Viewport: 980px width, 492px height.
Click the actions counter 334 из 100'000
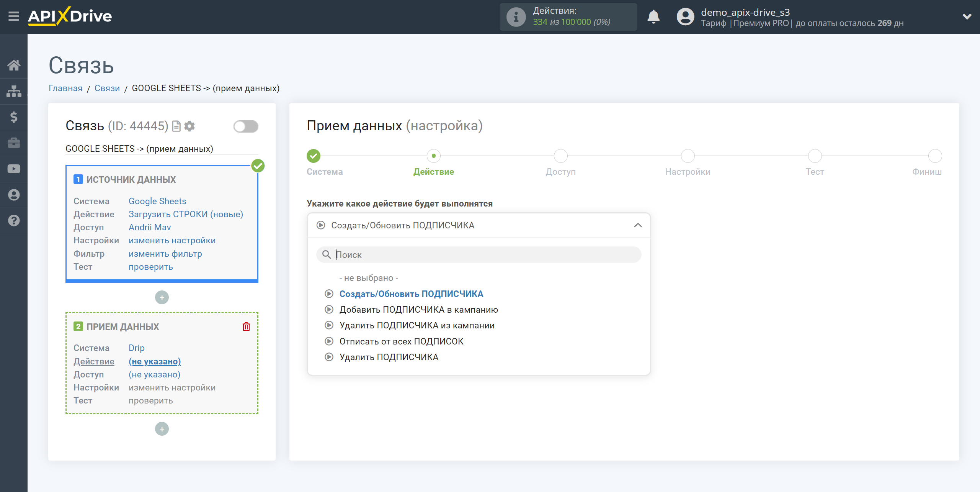point(572,22)
